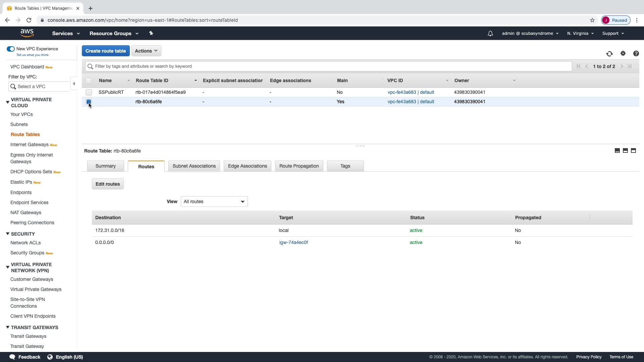Collapse the left sidebar arrow
Screen dimensions: 644x362
[x=74, y=84]
